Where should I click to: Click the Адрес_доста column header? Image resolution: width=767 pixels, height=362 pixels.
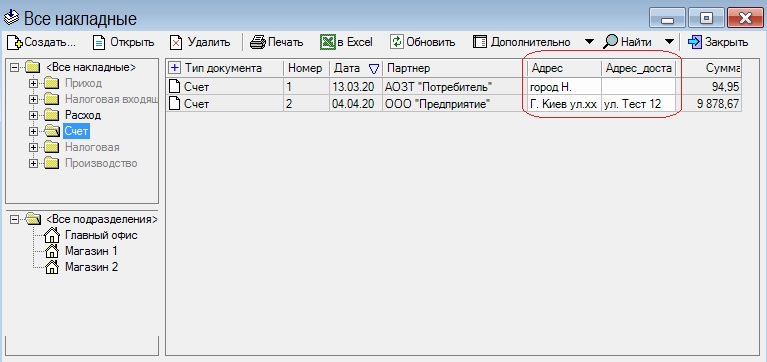[x=639, y=68]
